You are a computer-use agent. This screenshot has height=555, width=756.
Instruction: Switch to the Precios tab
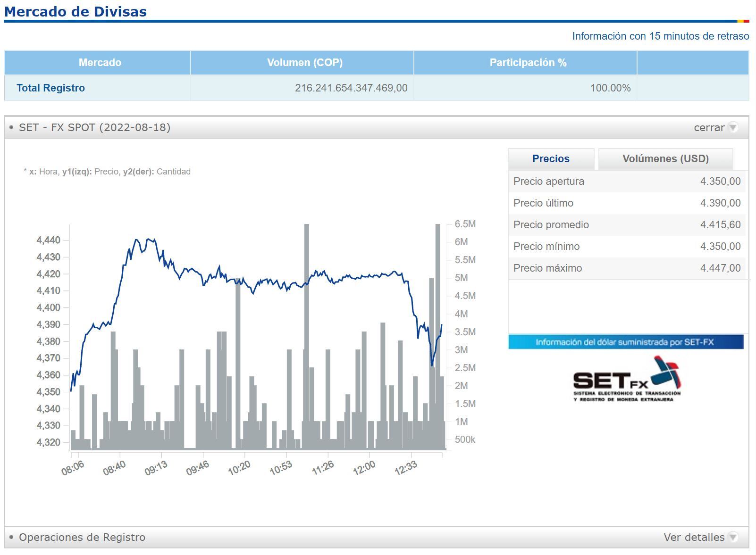[x=551, y=159]
